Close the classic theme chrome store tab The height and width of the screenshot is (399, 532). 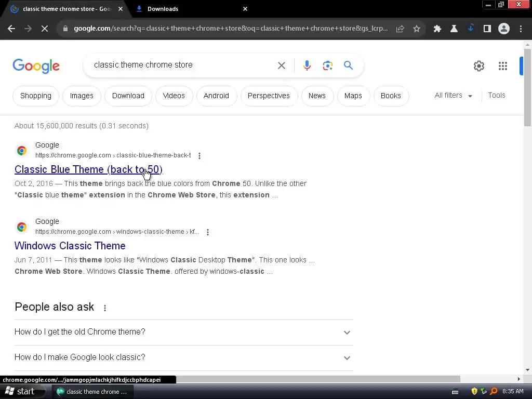[121, 9]
